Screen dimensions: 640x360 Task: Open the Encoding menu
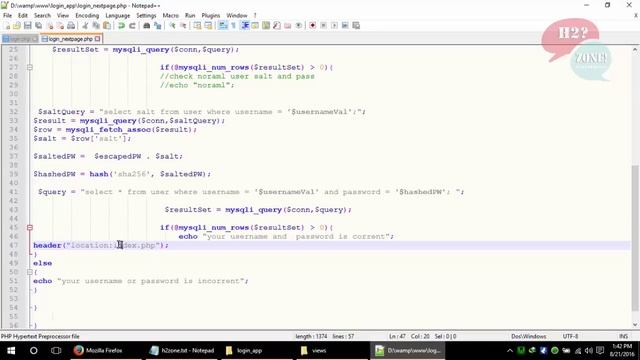point(87,16)
